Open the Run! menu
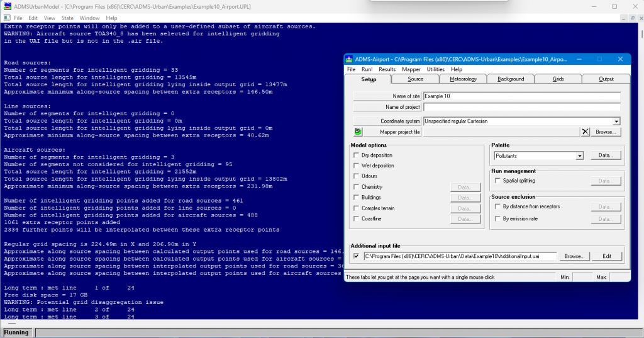Image resolution: width=644 pixels, height=338 pixels. (367, 69)
